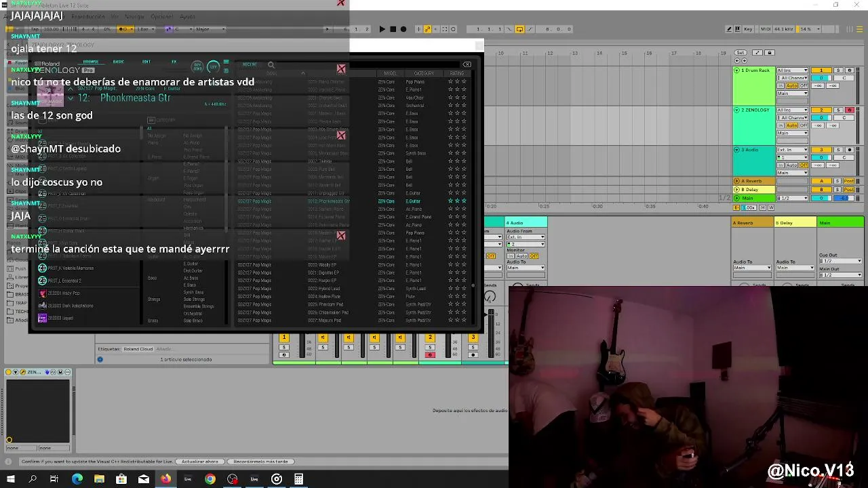Toggle the computer MIDI keyboard icon
Image resolution: width=868 pixels, height=488 pixels.
point(738,29)
